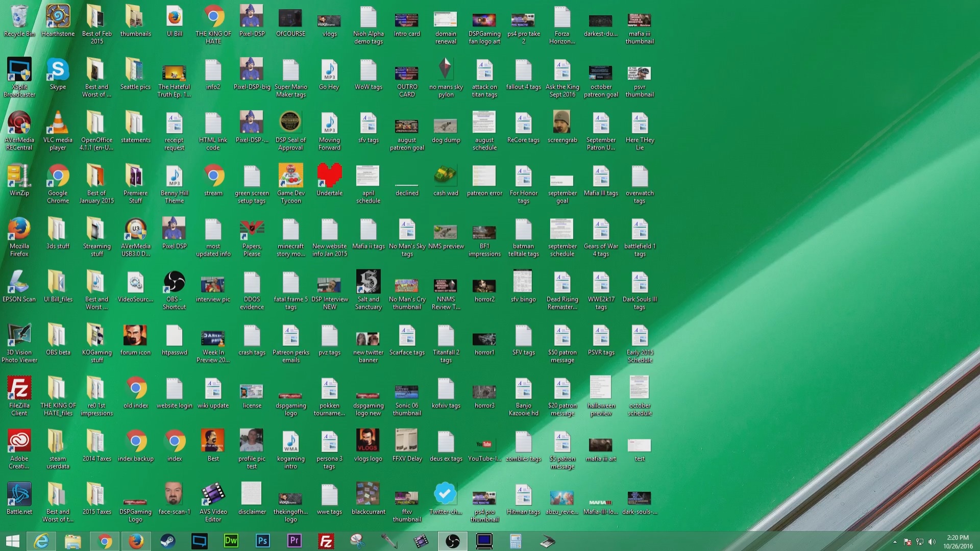
Task: Select the thumbnails folder
Action: [x=135, y=21]
